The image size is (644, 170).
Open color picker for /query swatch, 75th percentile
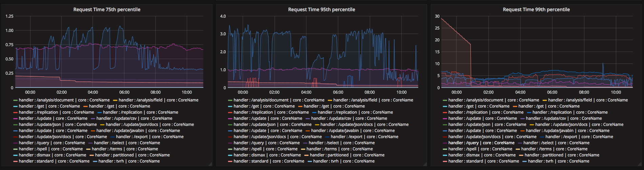tap(15, 143)
